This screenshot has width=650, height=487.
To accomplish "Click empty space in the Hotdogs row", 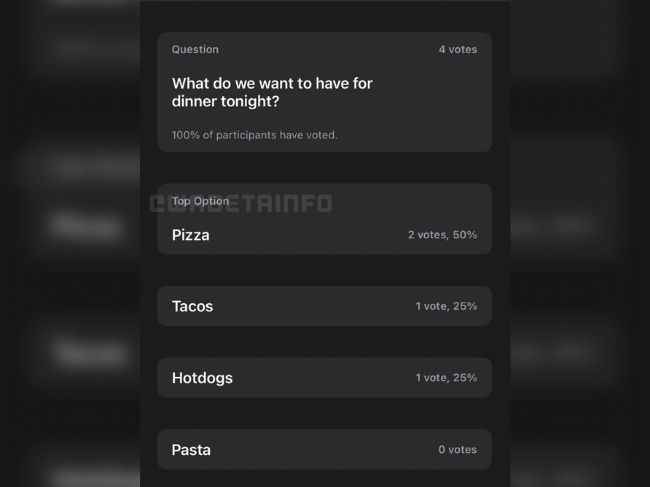I will click(x=324, y=378).
